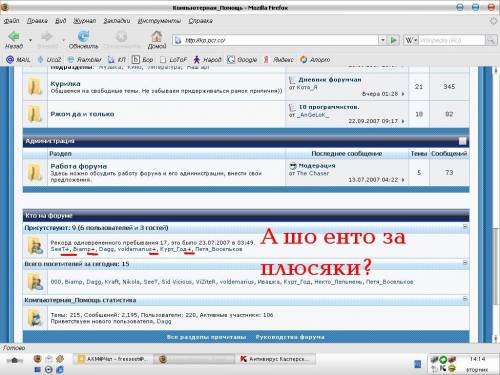
Task: Click the folder icon beside Работа форума
Action: point(35,173)
